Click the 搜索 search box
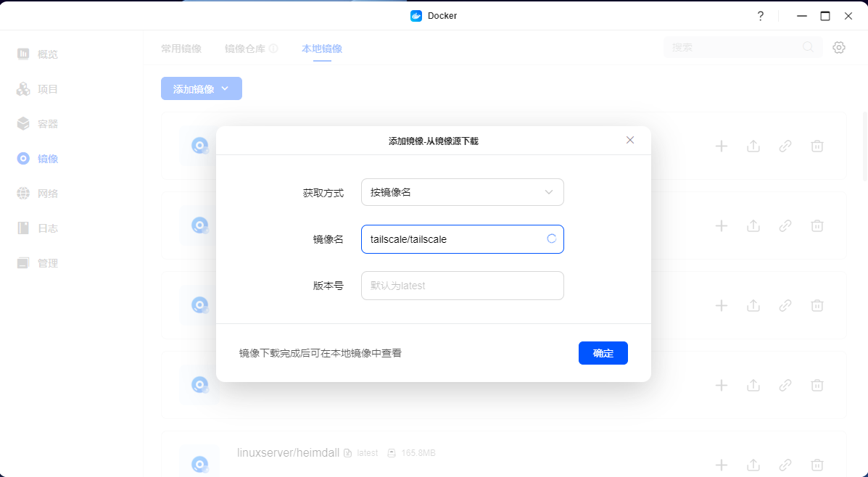Image resolution: width=868 pixels, height=477 pixels. tap(743, 48)
